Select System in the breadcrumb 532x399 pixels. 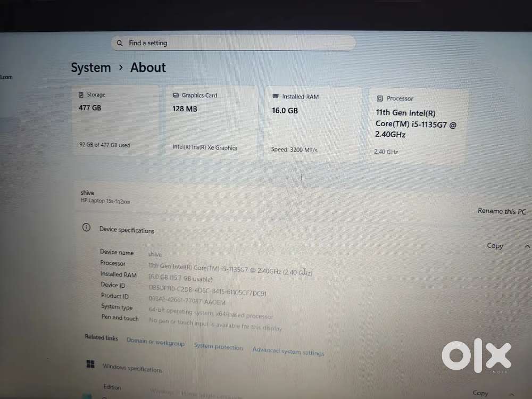click(90, 68)
